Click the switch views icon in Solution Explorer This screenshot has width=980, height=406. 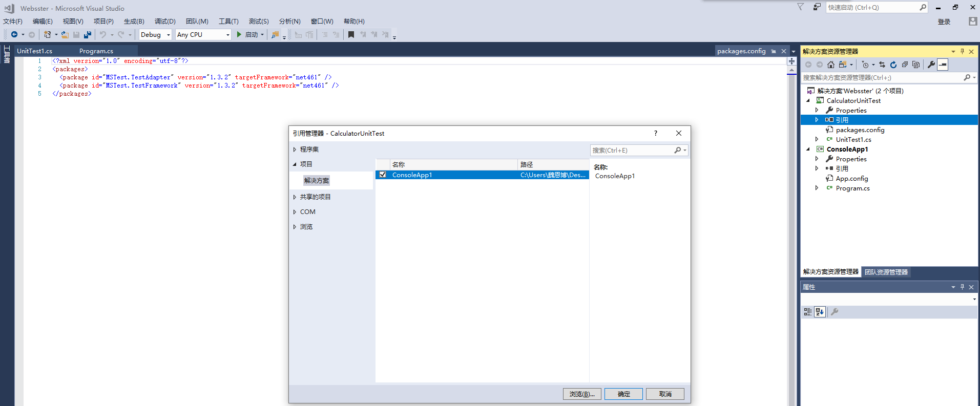pos(843,65)
